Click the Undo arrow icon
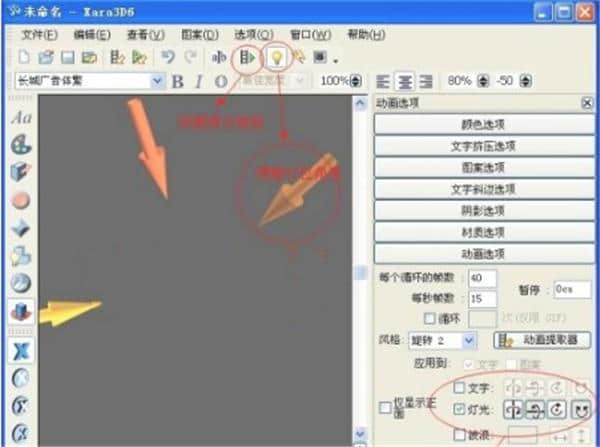This screenshot has width=600, height=447. [168, 57]
